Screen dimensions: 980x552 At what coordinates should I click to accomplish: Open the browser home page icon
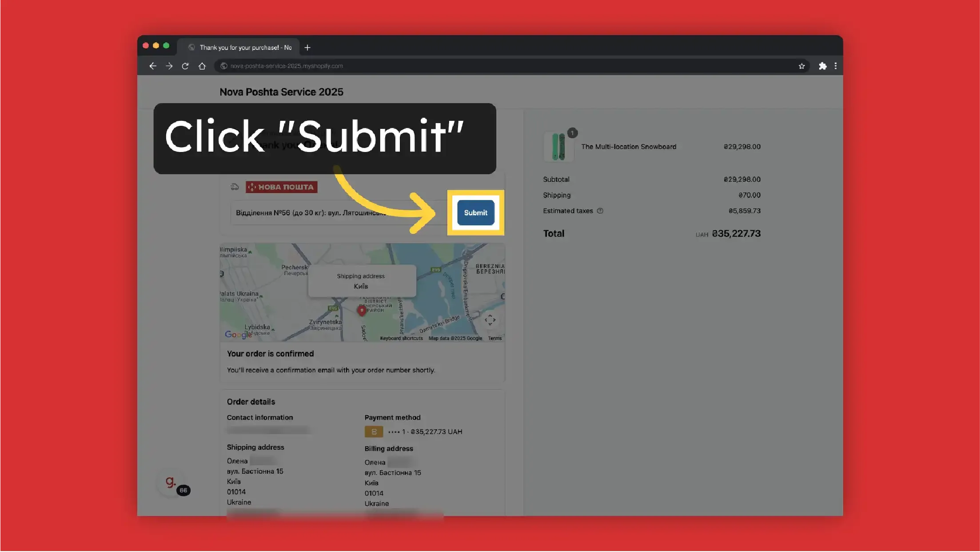click(x=202, y=66)
